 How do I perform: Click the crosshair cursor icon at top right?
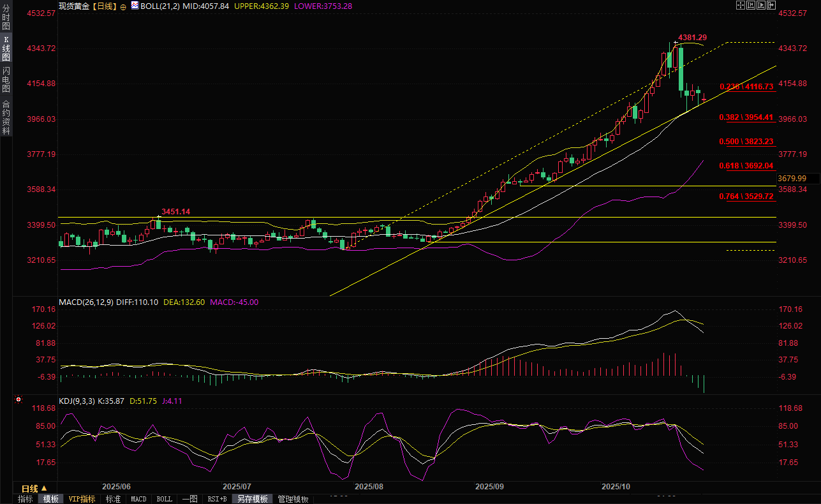tap(740, 5)
